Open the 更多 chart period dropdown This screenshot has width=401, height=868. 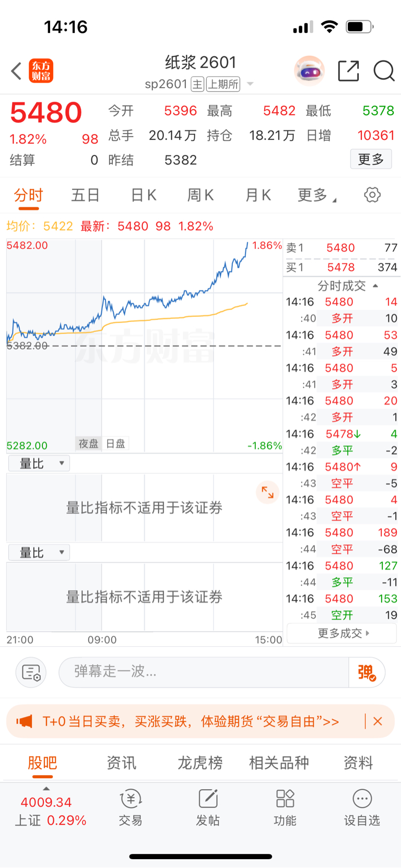coord(316,195)
